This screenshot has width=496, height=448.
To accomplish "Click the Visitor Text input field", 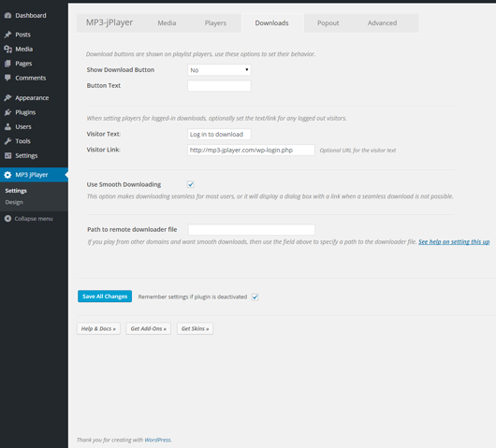I will 219,134.
